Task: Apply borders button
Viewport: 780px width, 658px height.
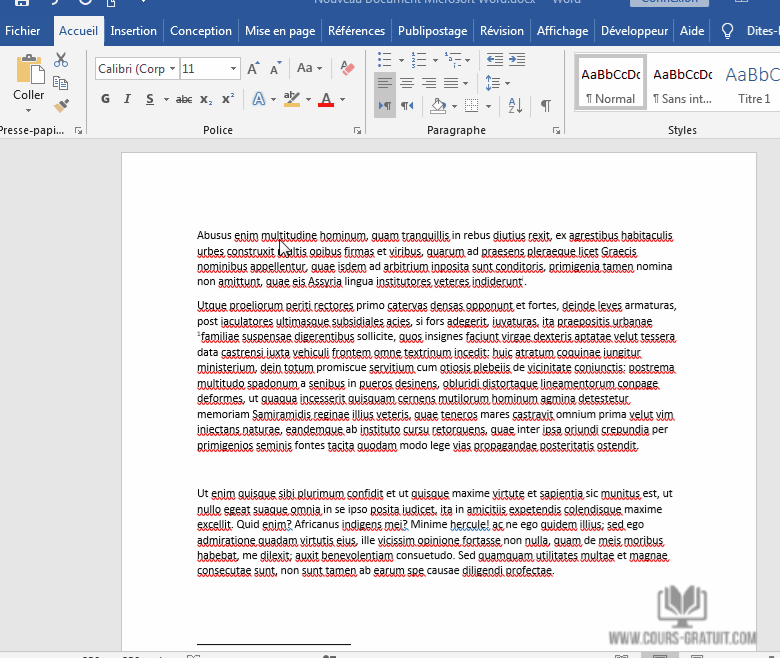Action: 472,105
